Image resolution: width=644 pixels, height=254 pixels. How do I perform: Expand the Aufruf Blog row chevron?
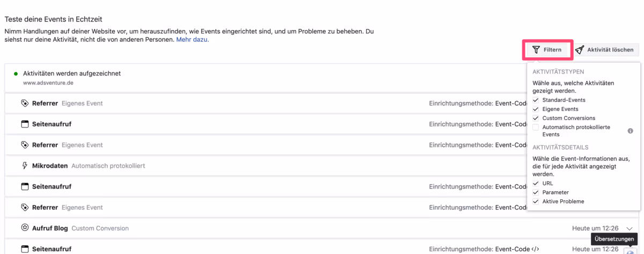click(630, 228)
